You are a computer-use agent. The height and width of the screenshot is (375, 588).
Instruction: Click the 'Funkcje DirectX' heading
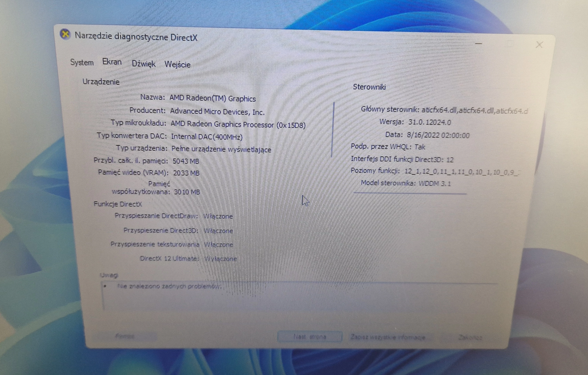tap(118, 204)
